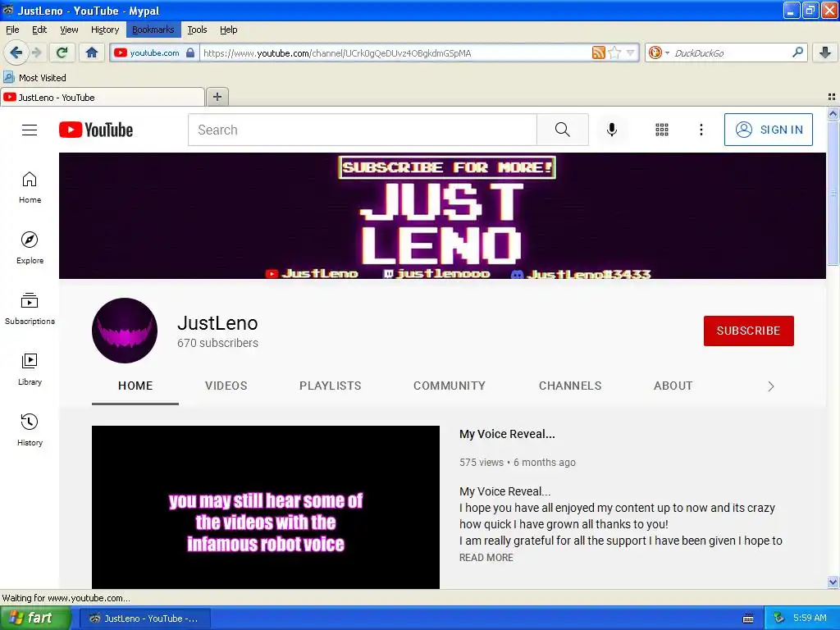Click the padlock site security icon
The image size is (840, 630).
(x=190, y=52)
